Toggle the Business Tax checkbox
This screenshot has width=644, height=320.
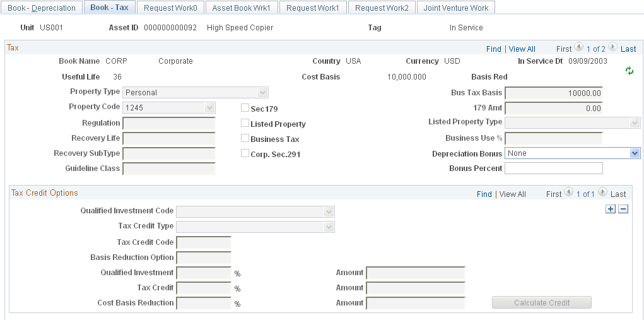[x=245, y=138]
